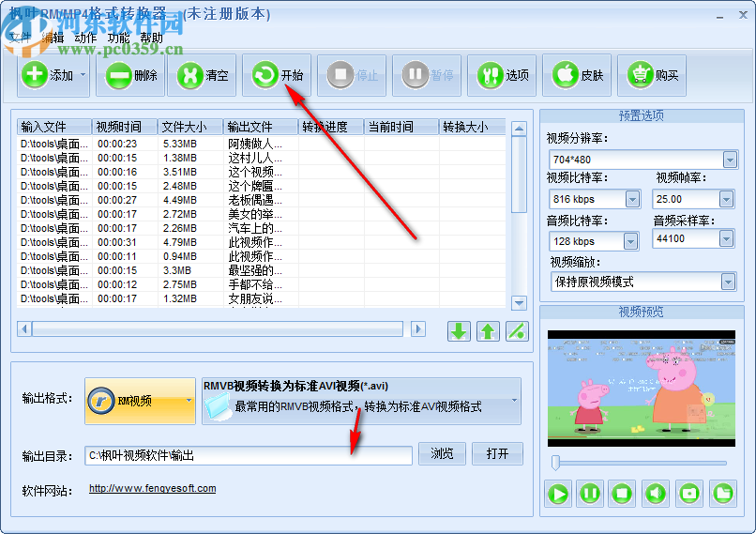
Task: Pause the video preview
Action: [x=590, y=494]
